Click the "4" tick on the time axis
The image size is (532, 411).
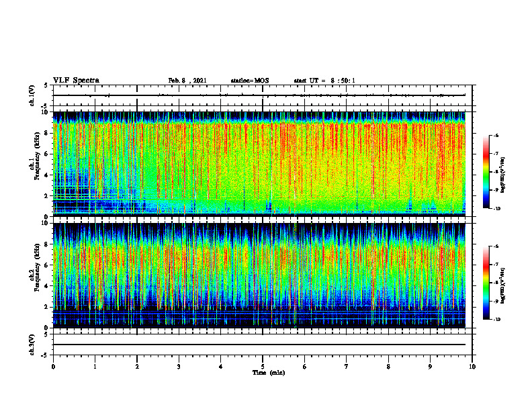click(x=221, y=367)
